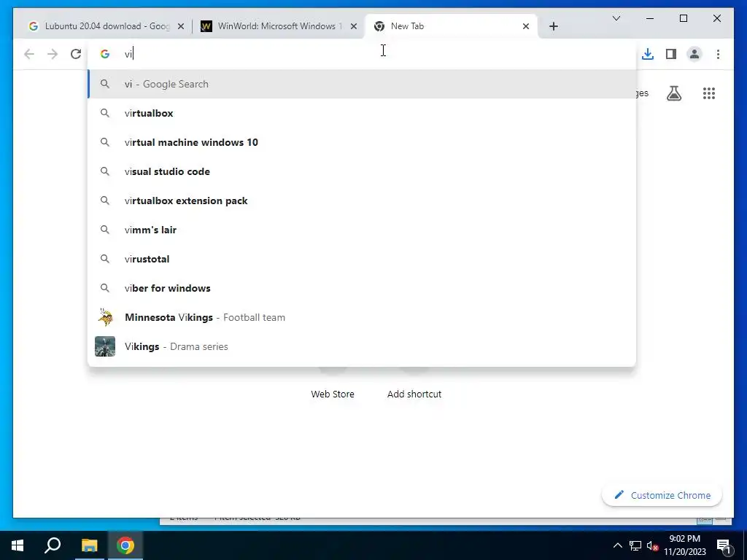Select 'vi - Google Search' suggestion
Viewport: 747px width, 560px height.
point(362,84)
